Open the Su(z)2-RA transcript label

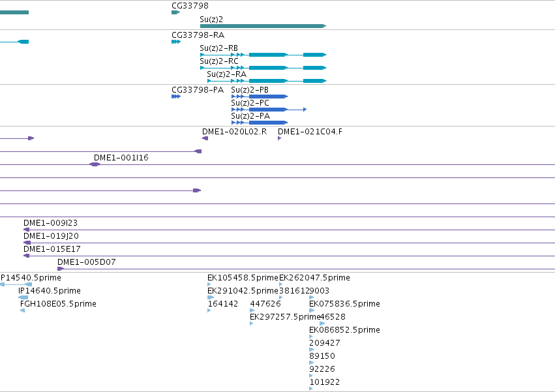click(226, 74)
